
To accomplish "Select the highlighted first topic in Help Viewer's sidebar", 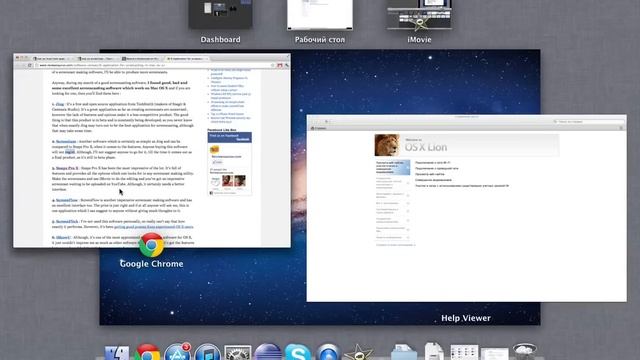I will point(392,167).
